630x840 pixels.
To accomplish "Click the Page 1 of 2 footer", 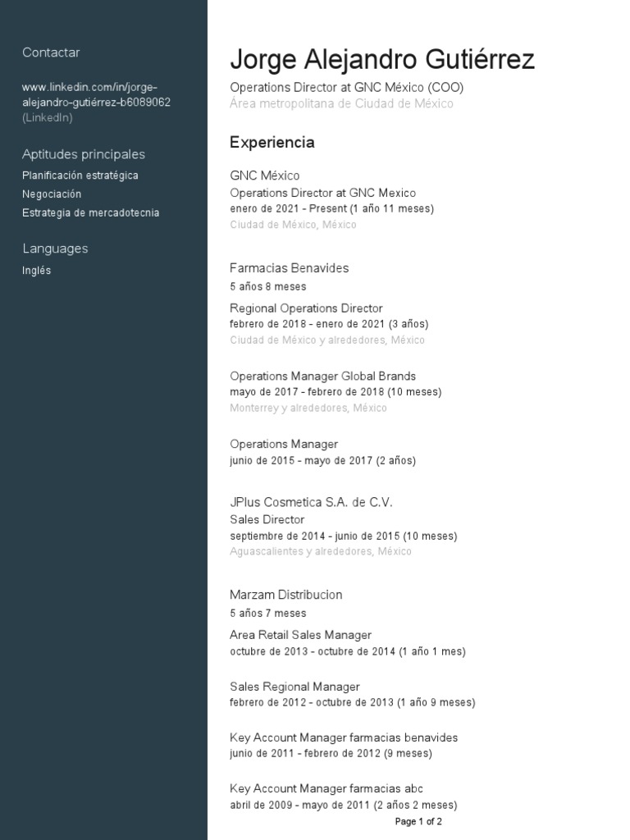I will coord(418,821).
